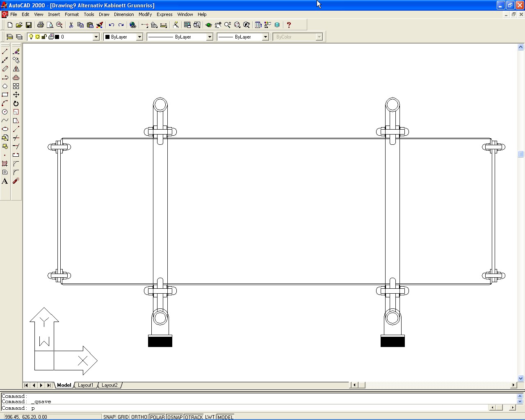Click horizontal scrollbar right arrow
The width and height of the screenshot is (525, 420).
click(x=514, y=385)
